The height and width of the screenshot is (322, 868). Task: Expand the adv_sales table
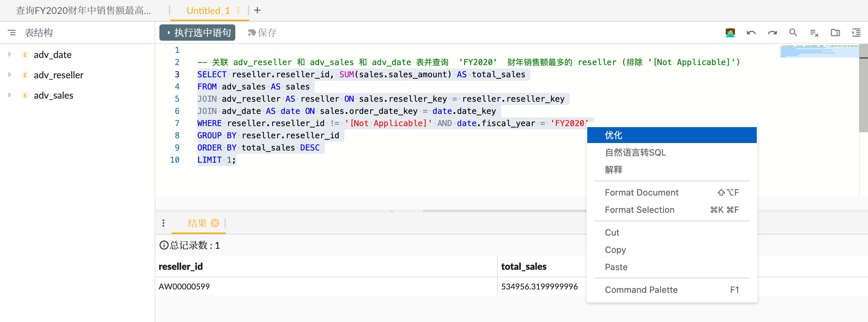pyautogui.click(x=9, y=95)
